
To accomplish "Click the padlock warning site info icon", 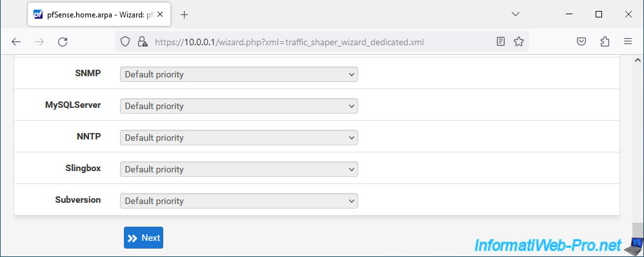I will [x=142, y=41].
